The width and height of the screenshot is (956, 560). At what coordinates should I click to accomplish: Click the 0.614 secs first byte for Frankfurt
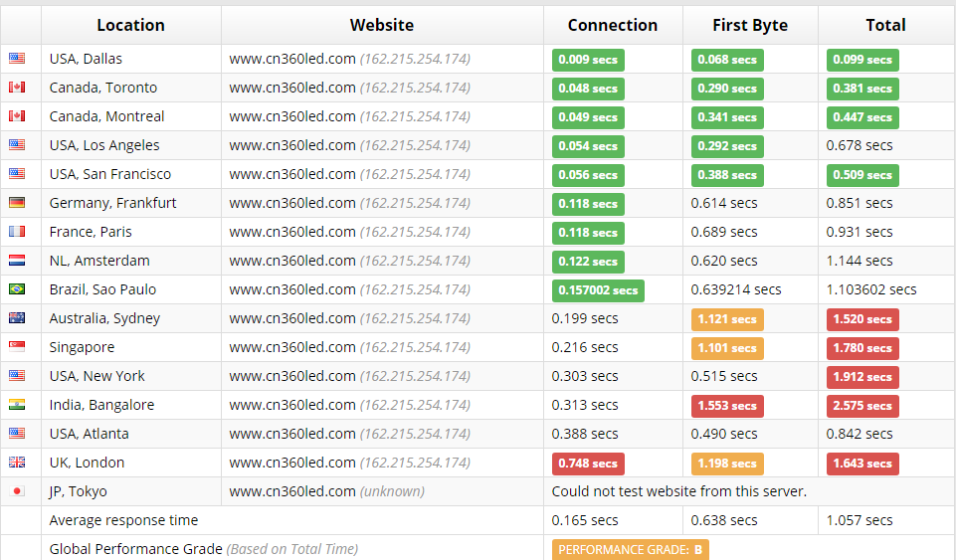pos(723,203)
